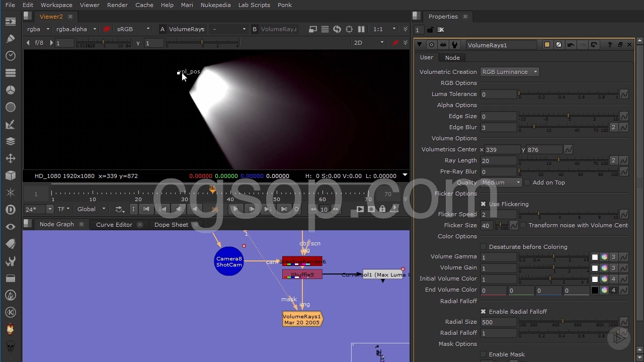The height and width of the screenshot is (362, 644).
Task: Click the End Volume Color black swatch
Action: coord(595,290)
